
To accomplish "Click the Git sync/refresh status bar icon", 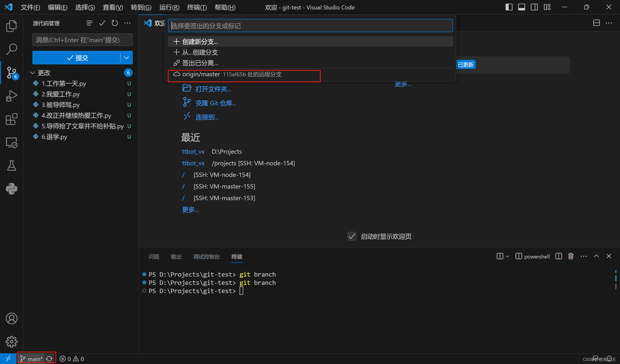I will (x=49, y=358).
